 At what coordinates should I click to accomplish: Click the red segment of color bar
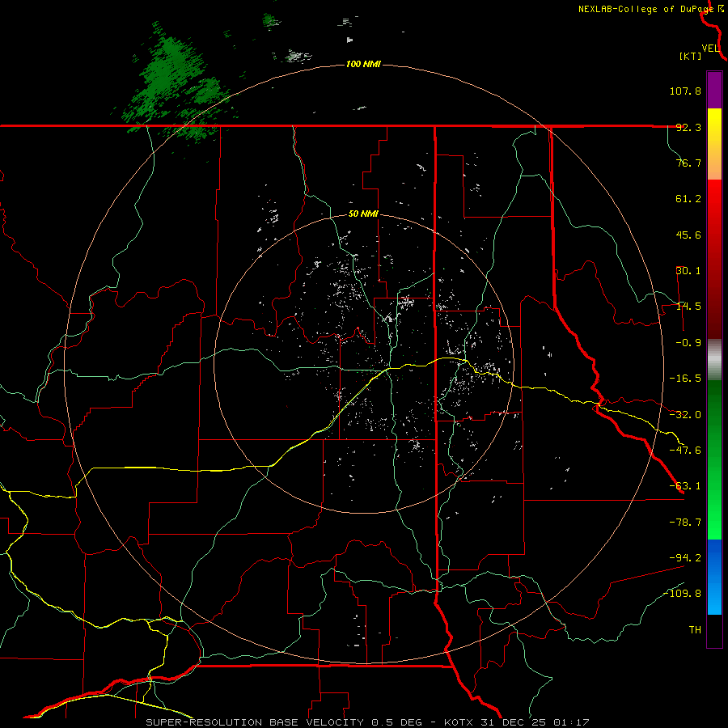714,259
